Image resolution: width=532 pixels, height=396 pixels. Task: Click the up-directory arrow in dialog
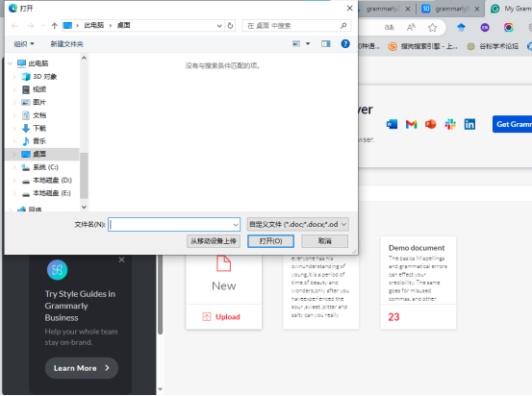click(x=54, y=26)
